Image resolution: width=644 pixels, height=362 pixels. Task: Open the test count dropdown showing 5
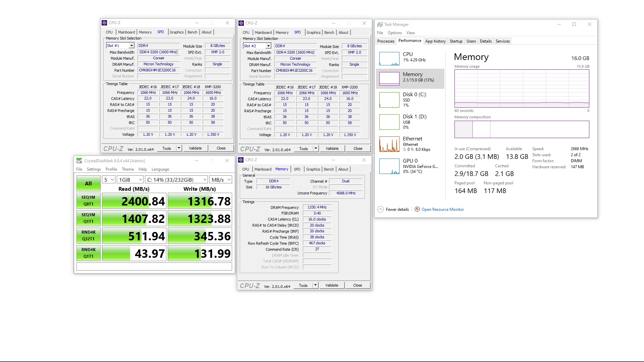(x=109, y=180)
